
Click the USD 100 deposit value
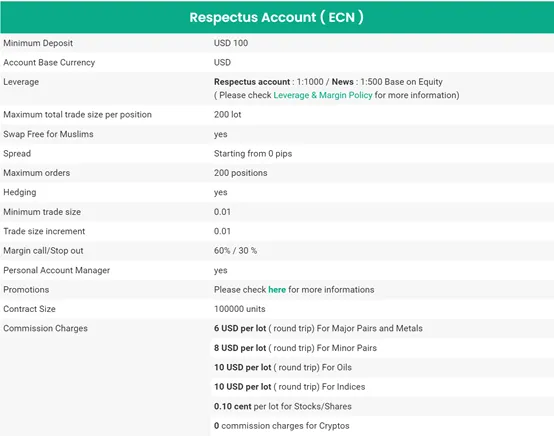click(x=231, y=43)
